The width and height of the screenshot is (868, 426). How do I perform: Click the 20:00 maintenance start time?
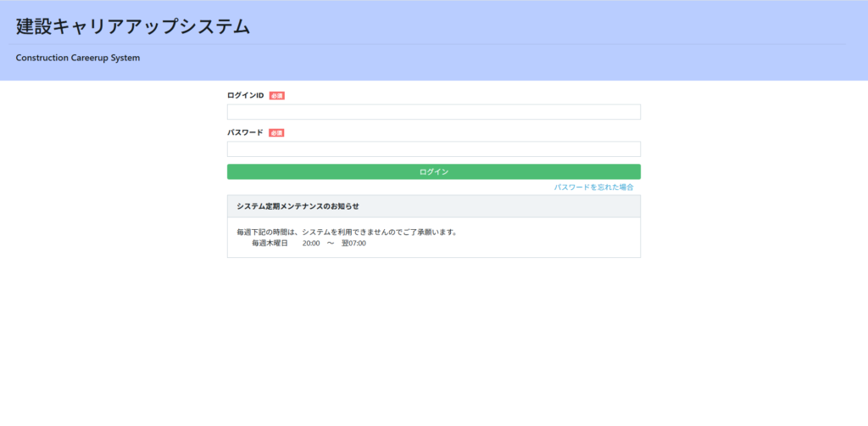tap(311, 244)
